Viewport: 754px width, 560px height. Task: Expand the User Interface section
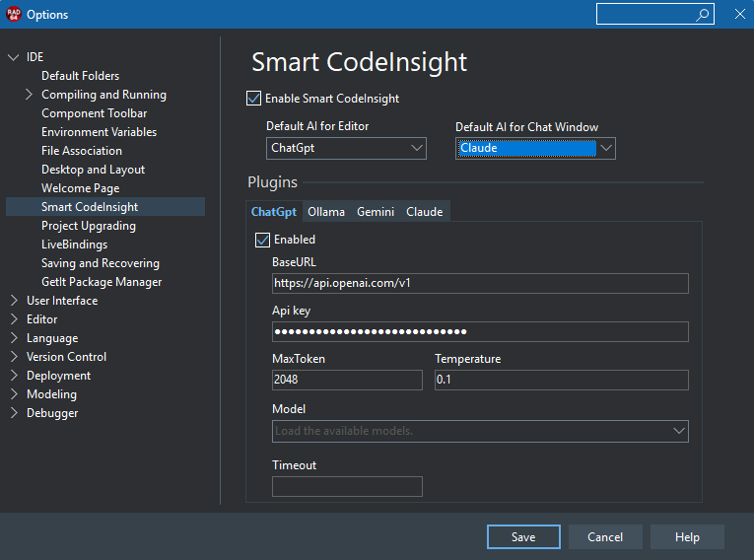click(14, 301)
